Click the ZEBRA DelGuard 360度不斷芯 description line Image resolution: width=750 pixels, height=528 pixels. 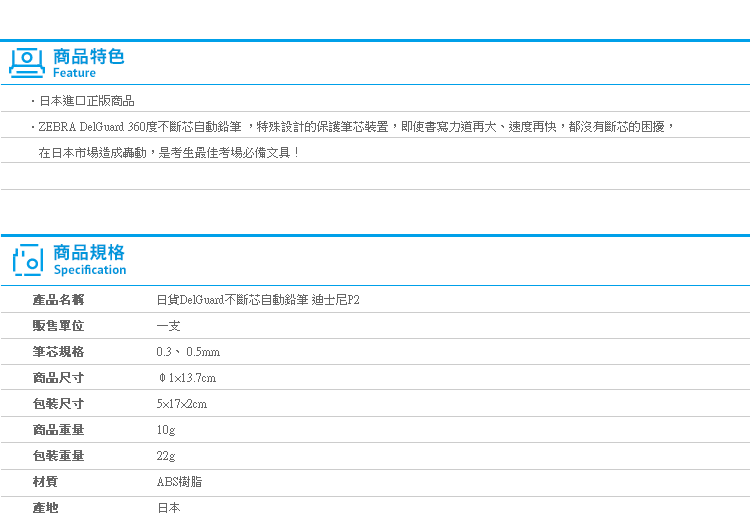pyautogui.click(x=353, y=127)
